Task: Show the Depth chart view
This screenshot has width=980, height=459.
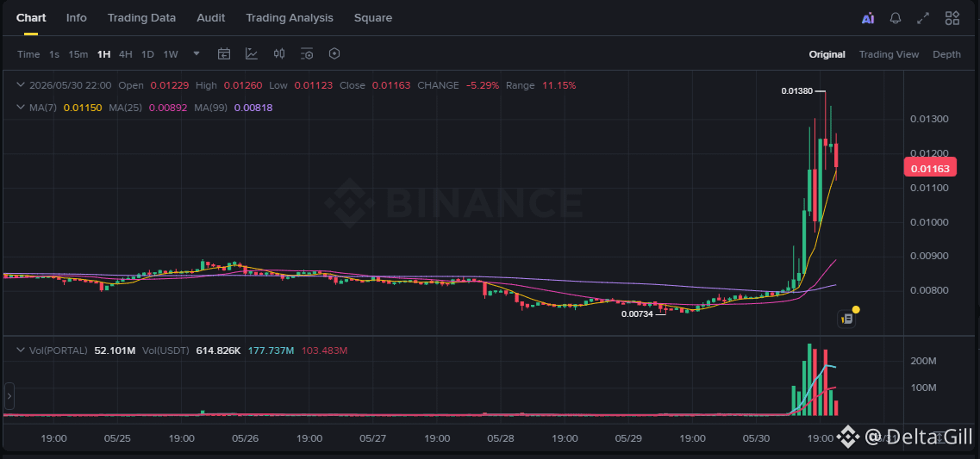Action: 947,54
